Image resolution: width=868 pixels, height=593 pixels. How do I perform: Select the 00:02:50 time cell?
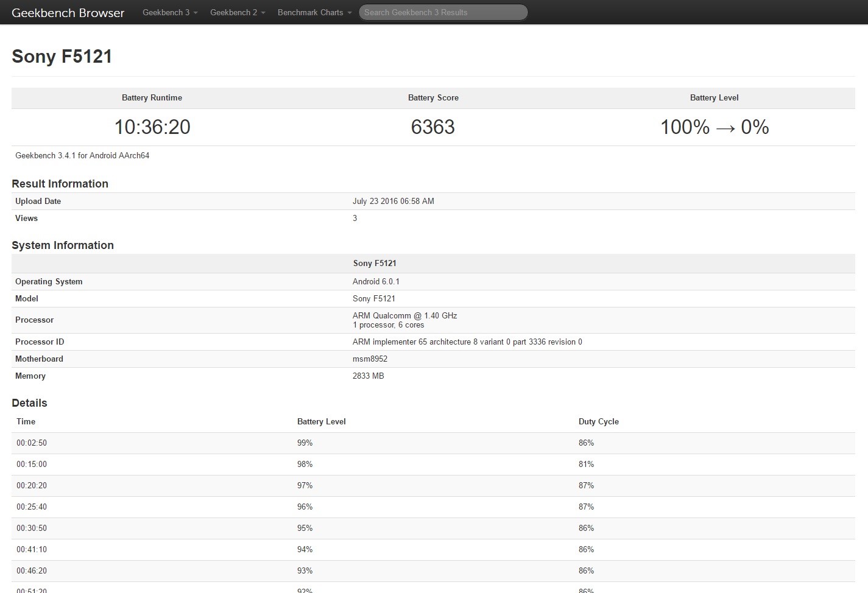point(32,443)
